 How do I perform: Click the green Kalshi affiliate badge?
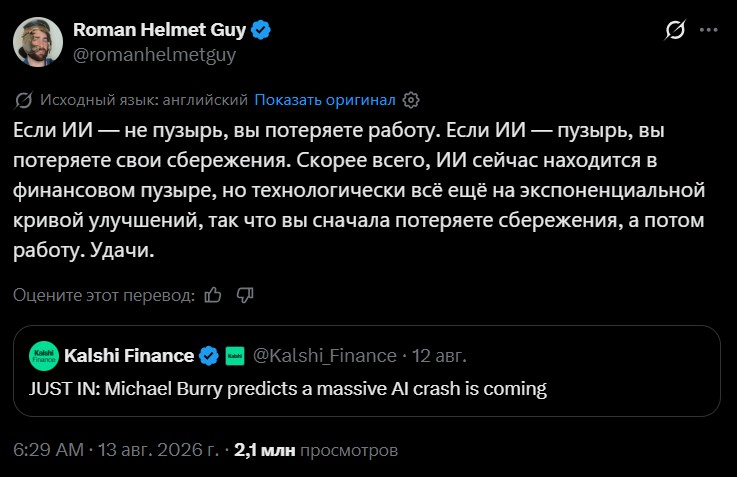pos(235,356)
